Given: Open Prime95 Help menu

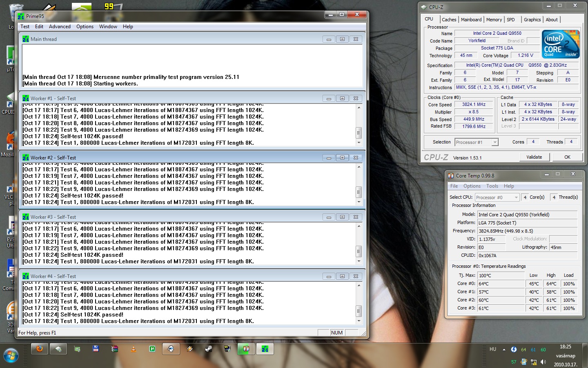Looking at the screenshot, I should pos(128,27).
